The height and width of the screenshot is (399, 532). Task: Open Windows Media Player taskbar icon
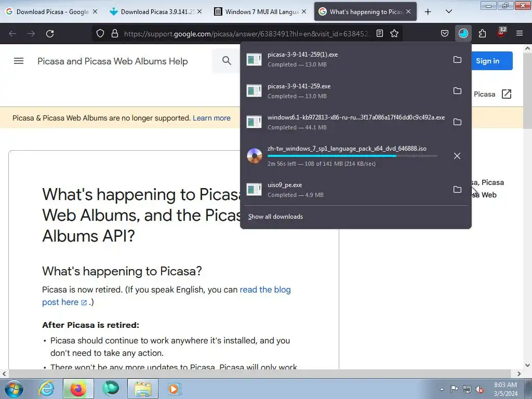175,389
